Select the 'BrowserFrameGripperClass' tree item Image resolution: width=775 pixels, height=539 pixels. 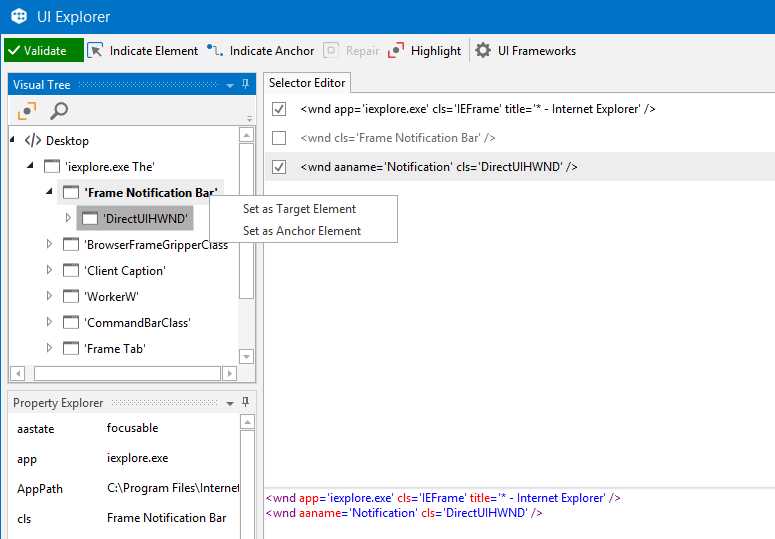(156, 245)
